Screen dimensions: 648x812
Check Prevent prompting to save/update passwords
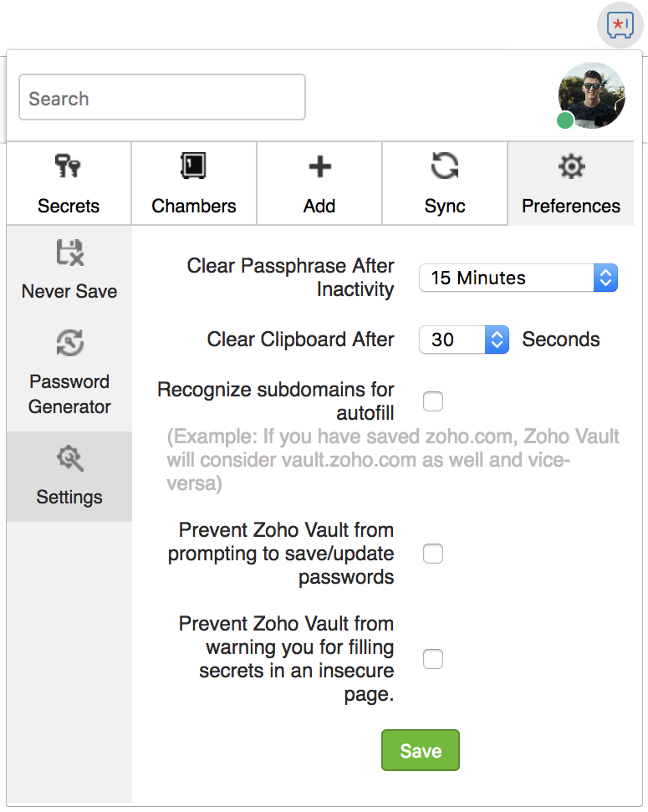[x=432, y=554]
